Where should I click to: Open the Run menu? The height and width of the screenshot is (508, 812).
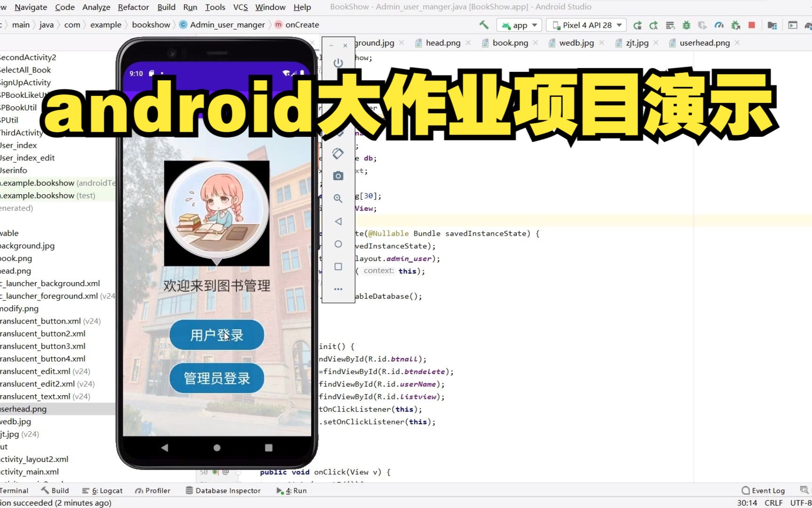pos(190,7)
